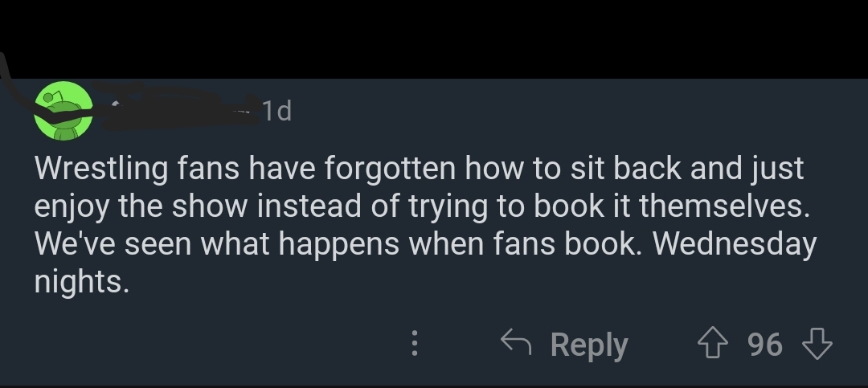Click the black header area above comment
868x388 pixels.
434,39
